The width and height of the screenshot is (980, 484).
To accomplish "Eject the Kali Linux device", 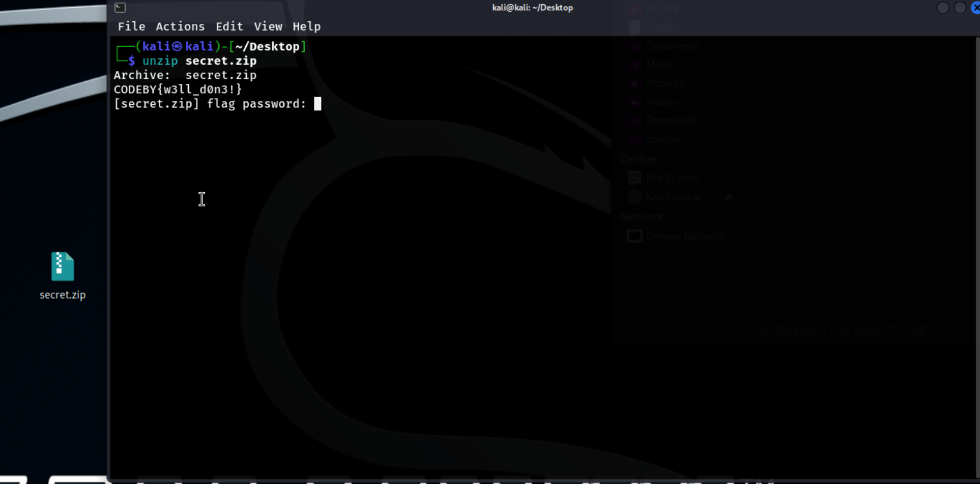I will click(x=729, y=197).
